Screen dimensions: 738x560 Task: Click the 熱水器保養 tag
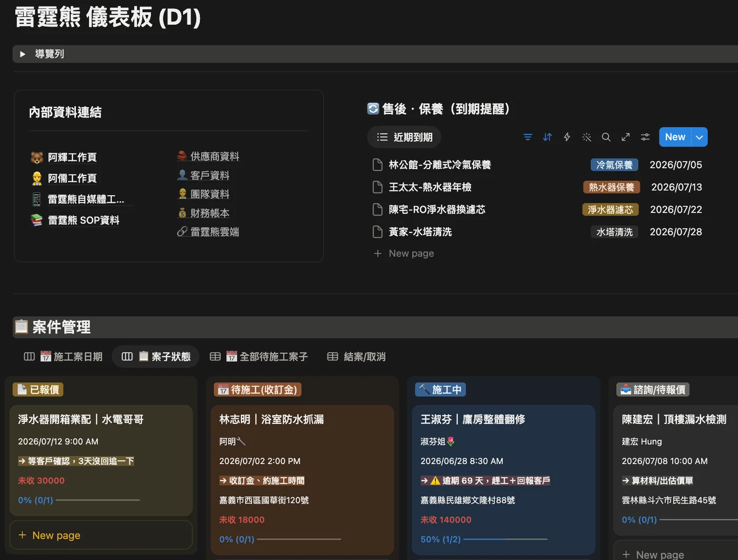pos(611,187)
